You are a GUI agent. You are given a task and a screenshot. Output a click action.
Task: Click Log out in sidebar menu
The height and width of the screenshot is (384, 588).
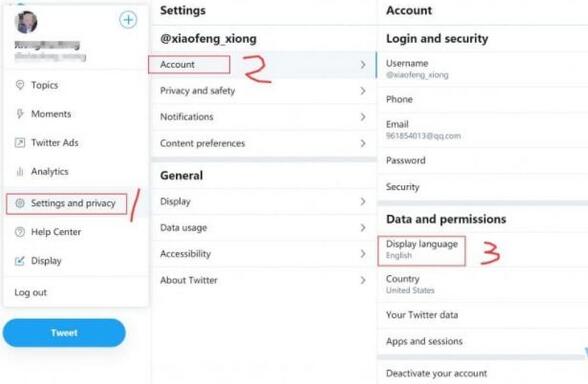(x=31, y=292)
